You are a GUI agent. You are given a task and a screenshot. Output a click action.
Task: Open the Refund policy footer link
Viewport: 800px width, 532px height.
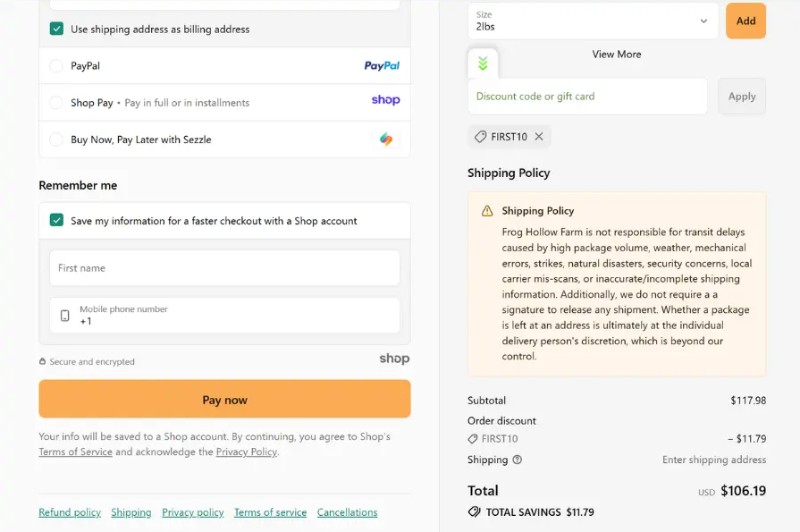[x=69, y=512]
